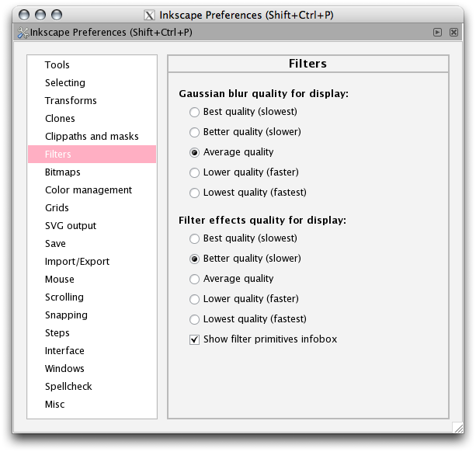Select Gaussian blur Lowest quality (fastest)

(x=248, y=193)
